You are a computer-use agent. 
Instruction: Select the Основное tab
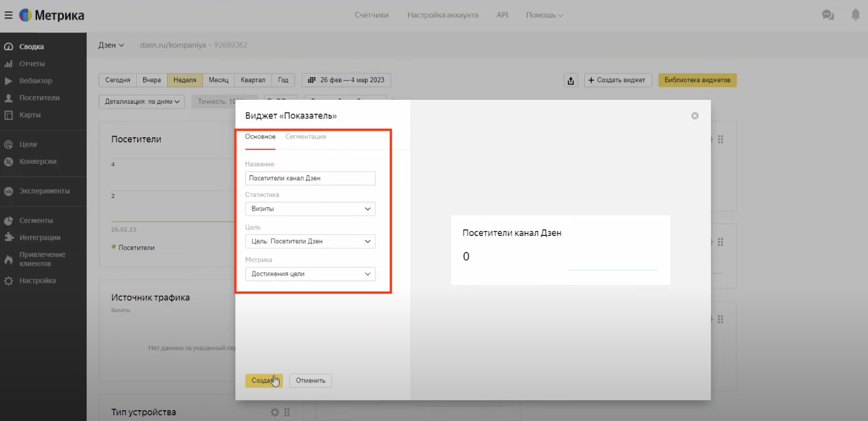pyautogui.click(x=260, y=137)
